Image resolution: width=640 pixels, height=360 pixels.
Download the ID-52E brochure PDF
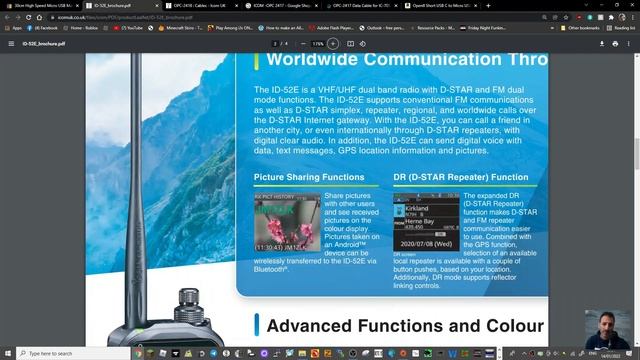pyautogui.click(x=602, y=44)
